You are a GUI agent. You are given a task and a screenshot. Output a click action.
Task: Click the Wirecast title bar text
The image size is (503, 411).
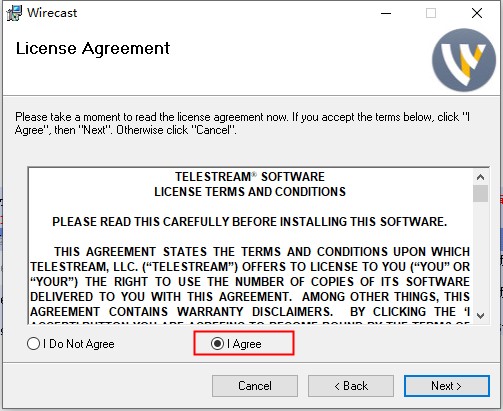coord(52,13)
